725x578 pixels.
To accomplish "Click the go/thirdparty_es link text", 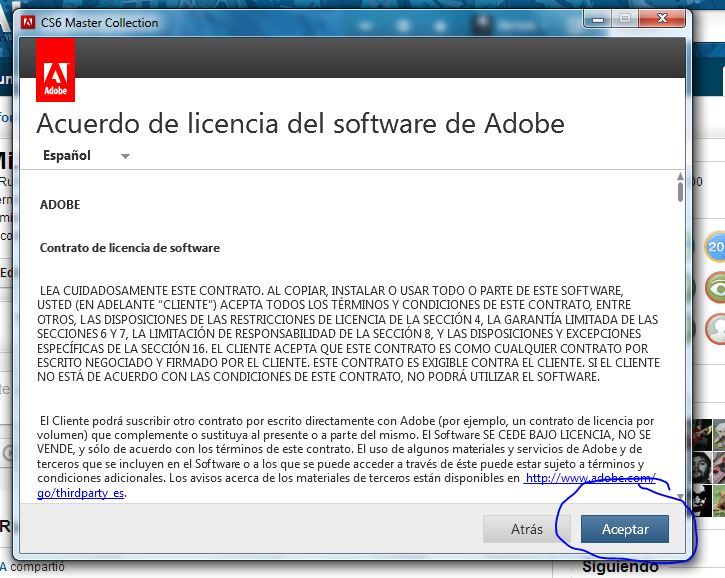I will pos(80,493).
